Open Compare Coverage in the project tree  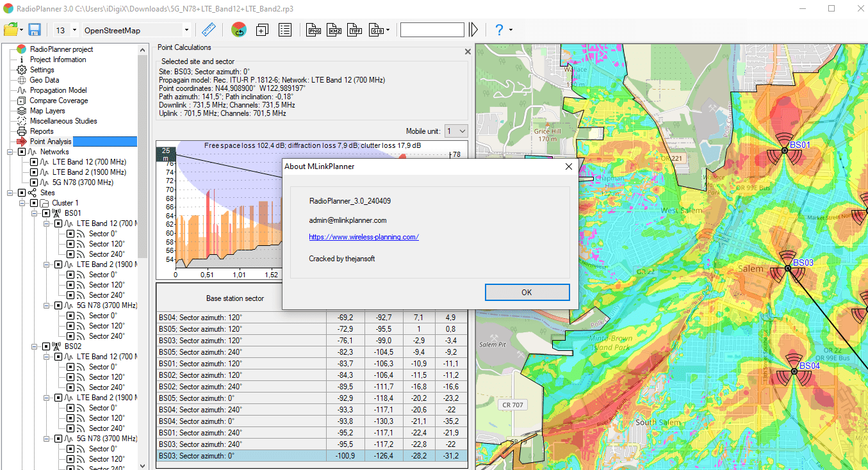tap(59, 101)
